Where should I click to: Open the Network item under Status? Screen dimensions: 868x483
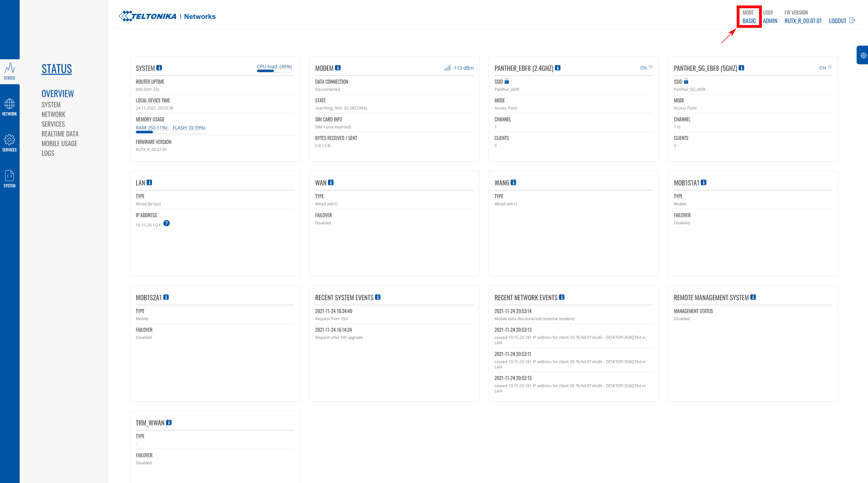(53, 115)
